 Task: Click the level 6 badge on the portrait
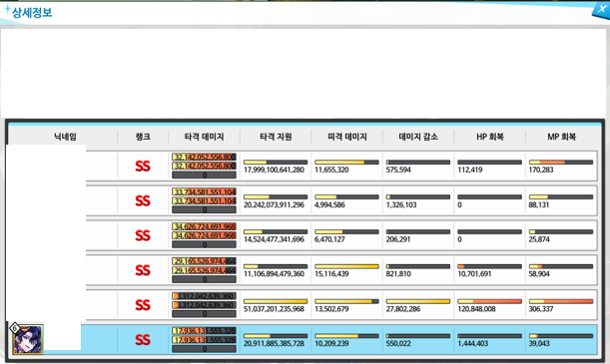(15, 328)
